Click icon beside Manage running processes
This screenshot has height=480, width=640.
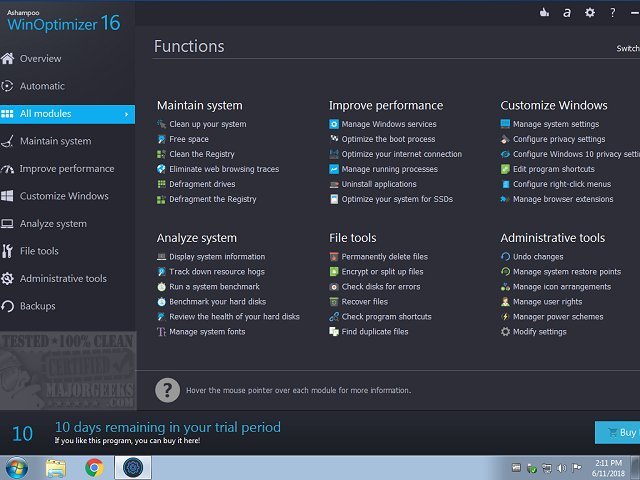tap(334, 169)
